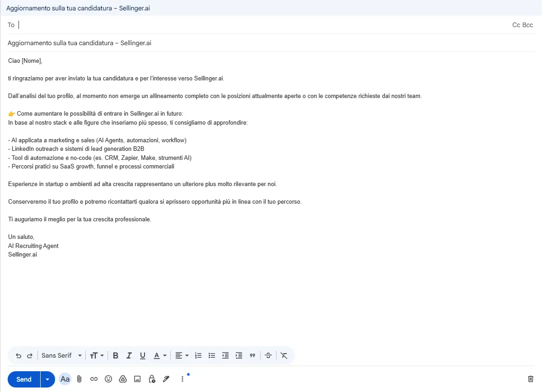
Task: Toggle italic formatting
Action: pos(129,355)
